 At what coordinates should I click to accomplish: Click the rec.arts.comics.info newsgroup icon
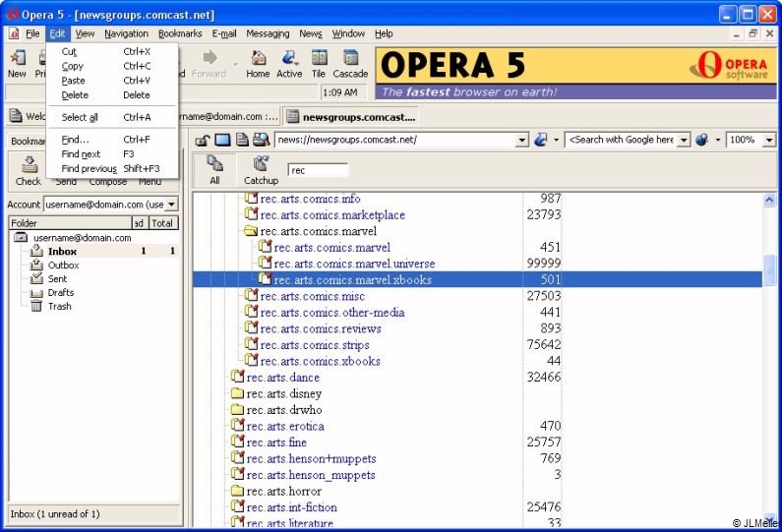[252, 198]
